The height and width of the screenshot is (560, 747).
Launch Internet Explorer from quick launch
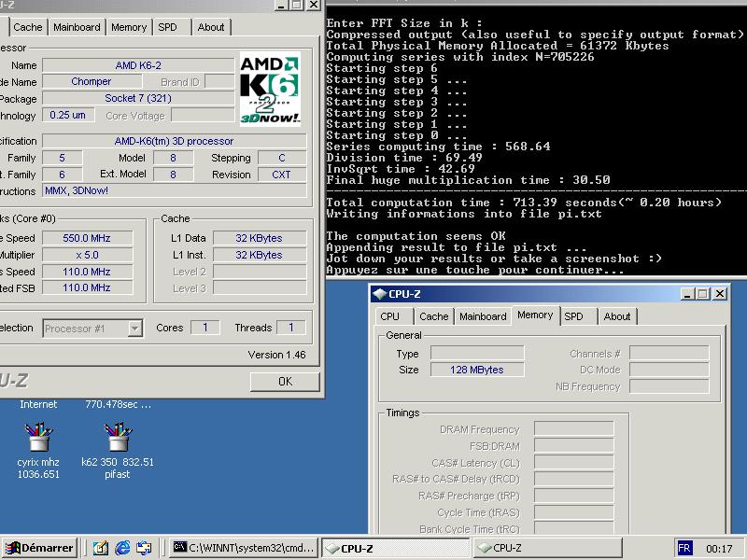click(x=122, y=548)
